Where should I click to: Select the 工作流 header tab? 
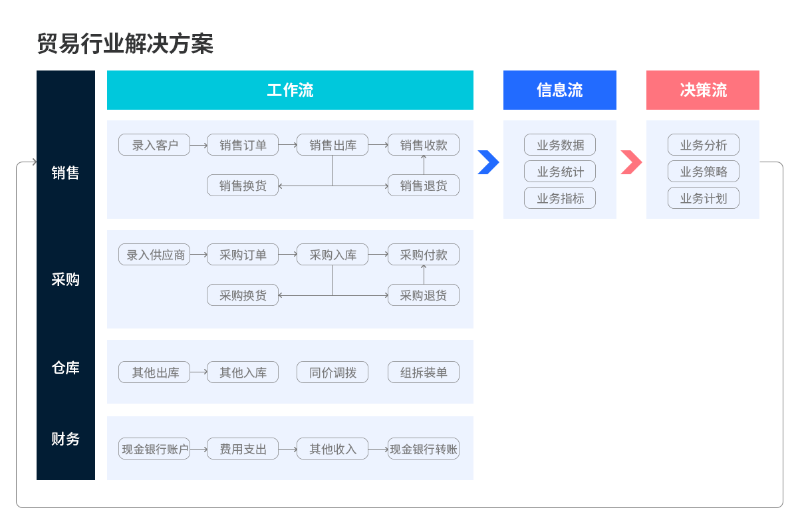pos(290,90)
